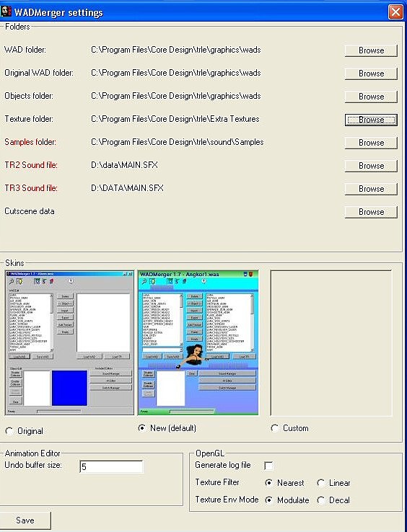
Task: Browse for Cutscene data
Action: click(371, 212)
